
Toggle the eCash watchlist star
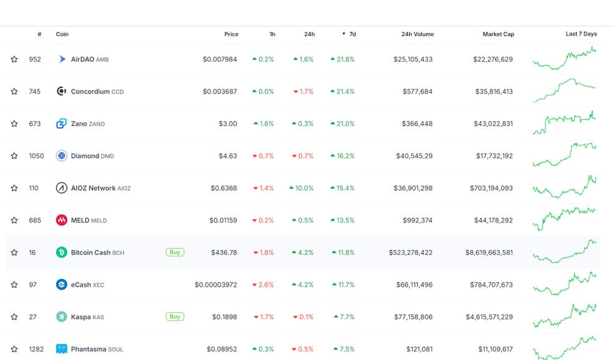14,285
